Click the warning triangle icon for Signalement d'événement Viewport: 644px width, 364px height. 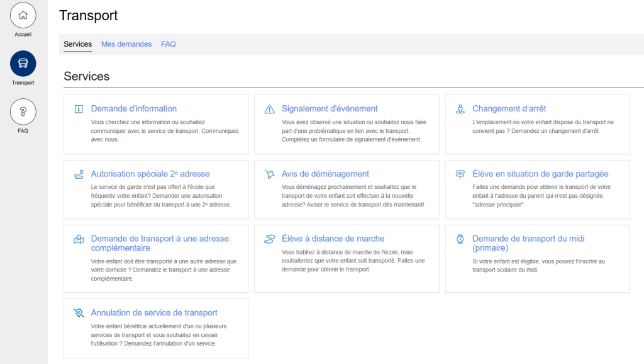pos(270,109)
